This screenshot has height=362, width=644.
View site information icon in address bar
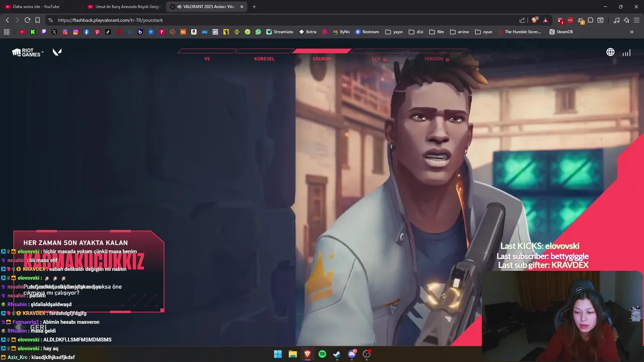coord(50,20)
